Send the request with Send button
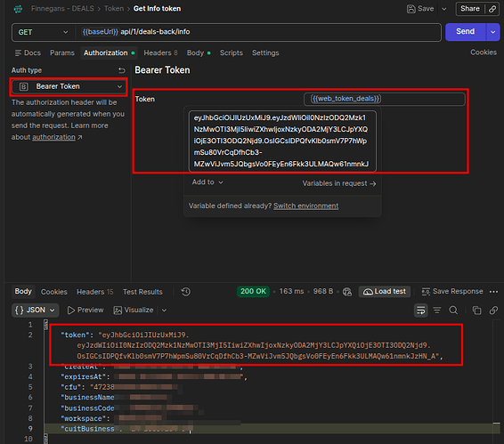 click(465, 31)
